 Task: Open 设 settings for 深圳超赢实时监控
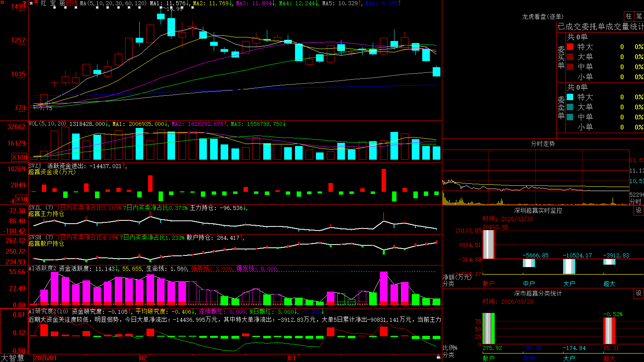coord(639,210)
